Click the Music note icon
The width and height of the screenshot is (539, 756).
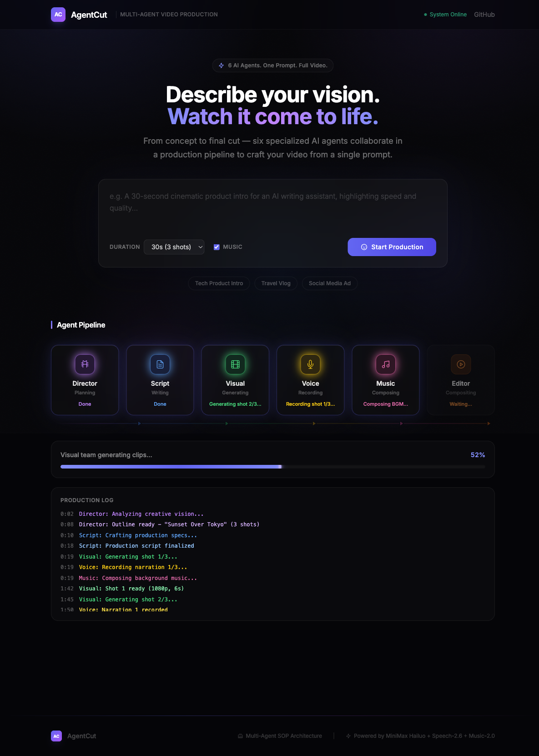[386, 364]
